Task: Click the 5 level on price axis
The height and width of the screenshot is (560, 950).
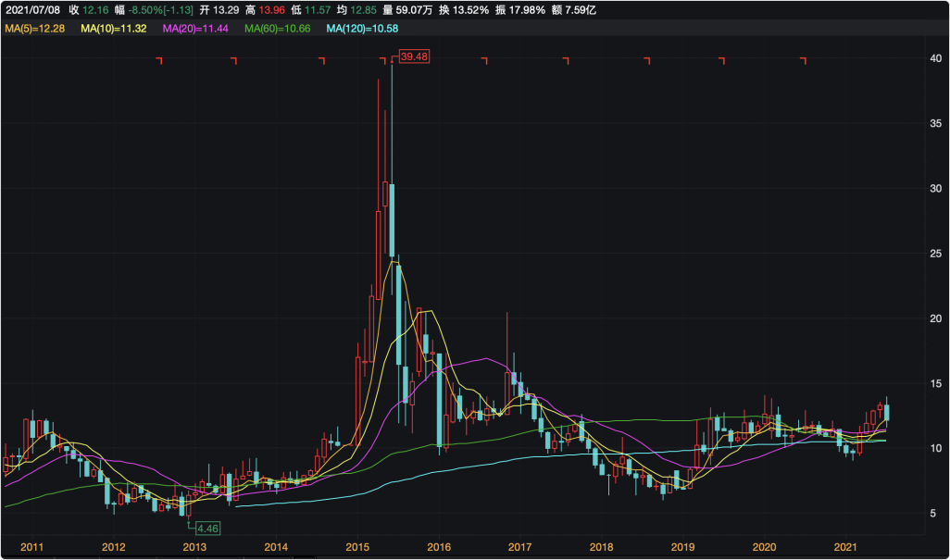Action: point(935,513)
